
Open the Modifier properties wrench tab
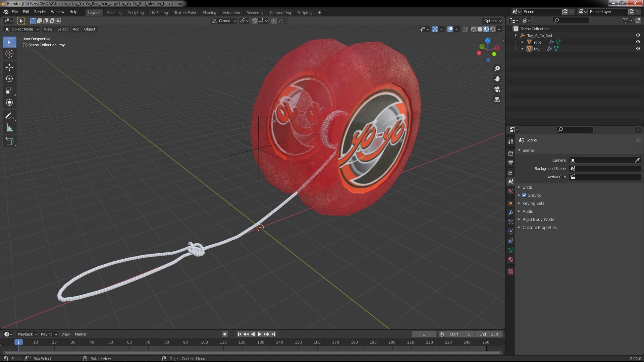(511, 213)
